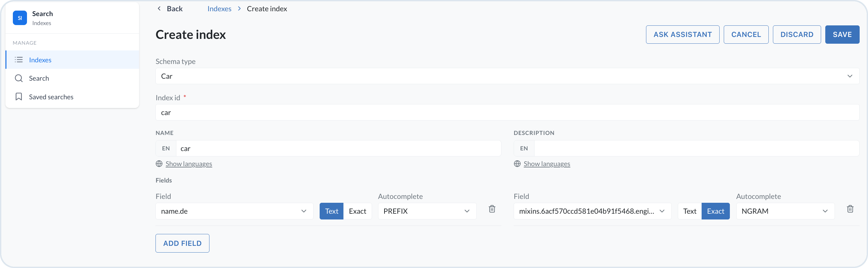The height and width of the screenshot is (268, 868).
Task: Click the globe icon under the Name field
Action: (159, 164)
